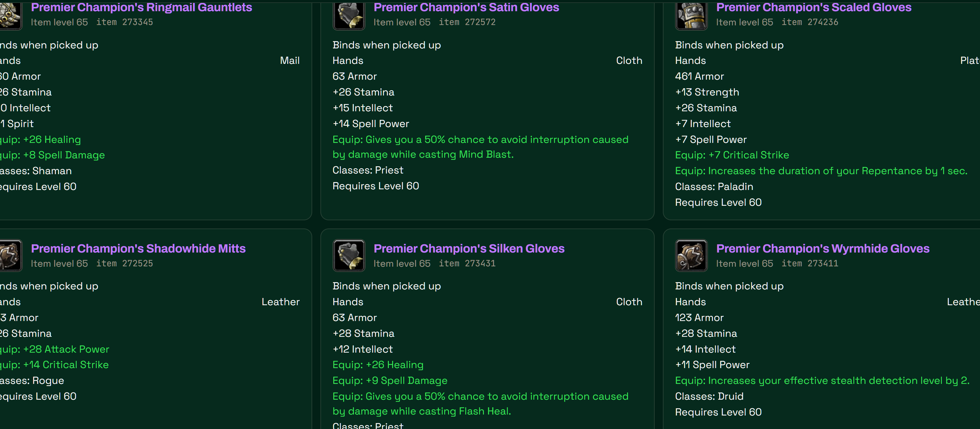
Task: Select item ID 273431 text
Action: (467, 263)
